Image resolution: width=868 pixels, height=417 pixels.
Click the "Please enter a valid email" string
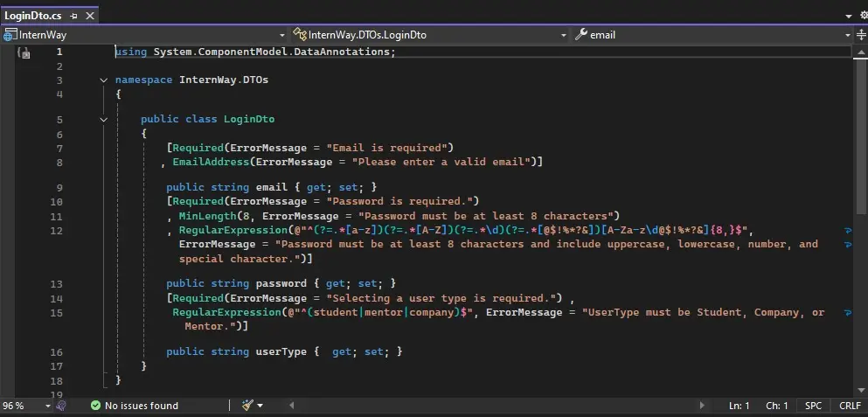point(441,162)
